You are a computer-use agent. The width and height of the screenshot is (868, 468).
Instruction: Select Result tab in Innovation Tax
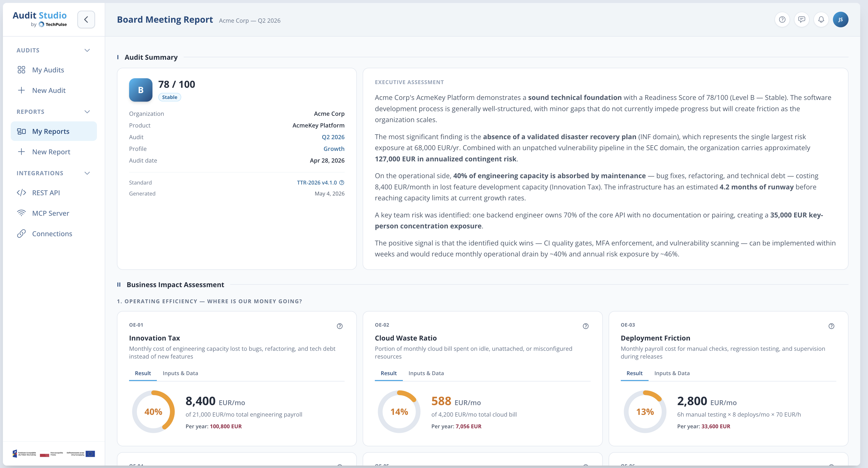(x=143, y=373)
